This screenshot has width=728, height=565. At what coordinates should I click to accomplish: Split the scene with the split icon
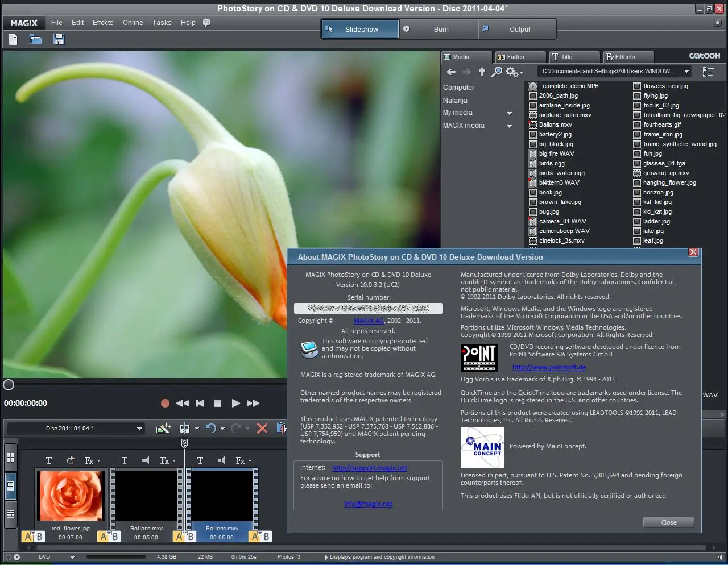point(185,428)
